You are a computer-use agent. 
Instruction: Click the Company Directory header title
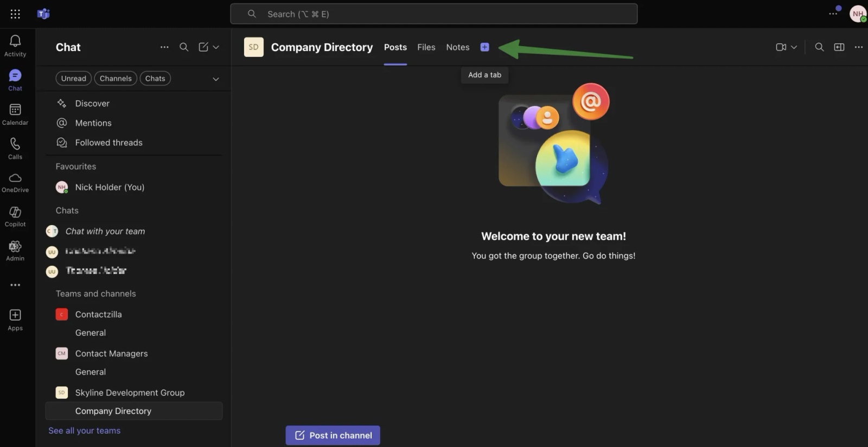[322, 47]
